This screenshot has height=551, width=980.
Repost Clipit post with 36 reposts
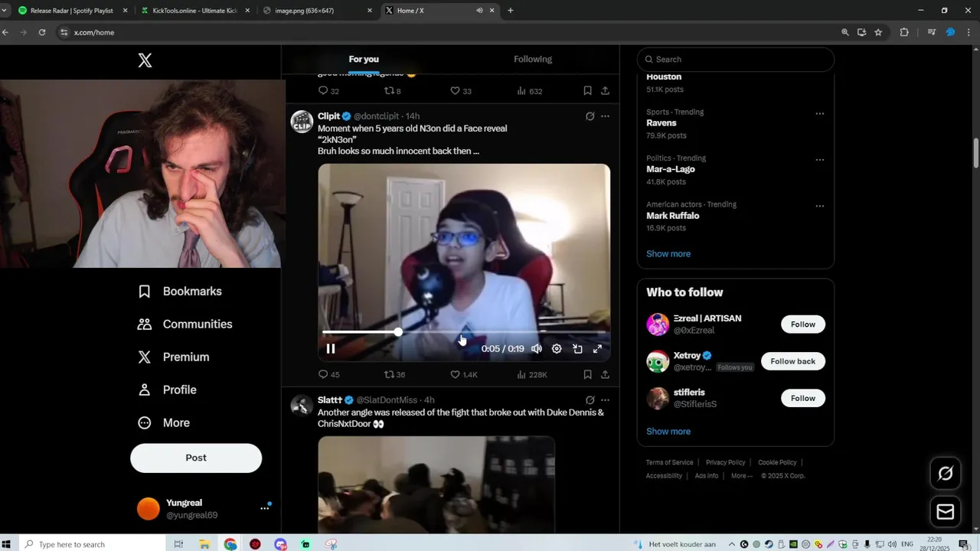[x=389, y=374]
